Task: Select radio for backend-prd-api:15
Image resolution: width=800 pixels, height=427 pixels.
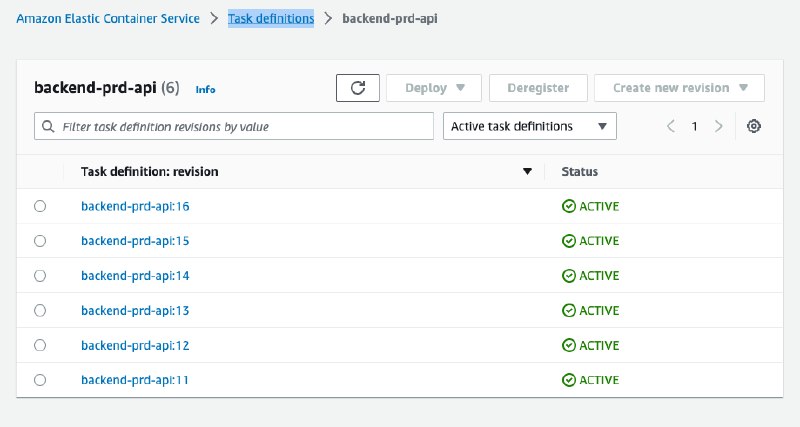Action: pyautogui.click(x=40, y=241)
